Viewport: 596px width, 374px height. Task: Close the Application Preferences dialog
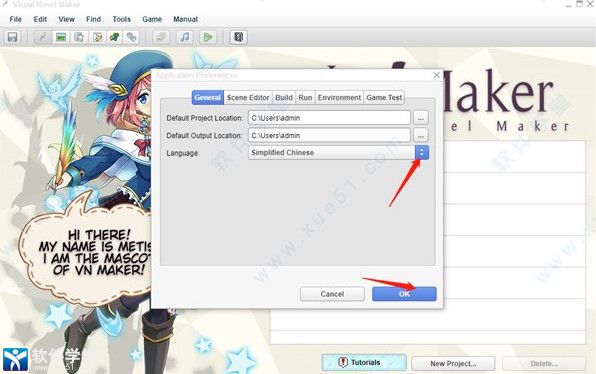click(x=436, y=75)
